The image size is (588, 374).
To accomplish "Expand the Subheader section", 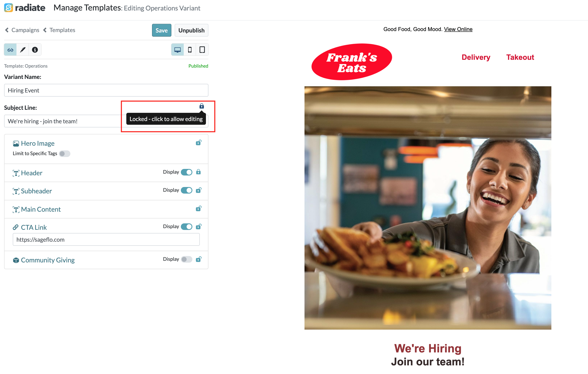I will coord(36,191).
